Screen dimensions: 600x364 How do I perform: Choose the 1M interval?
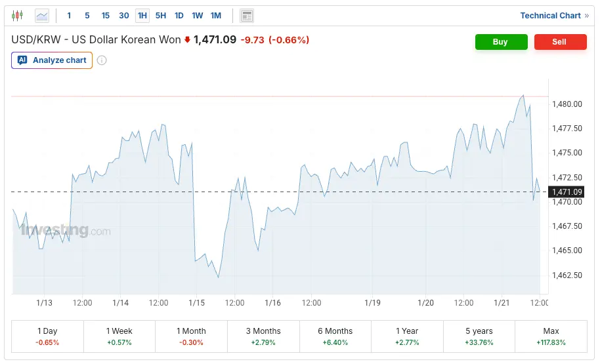pos(216,16)
